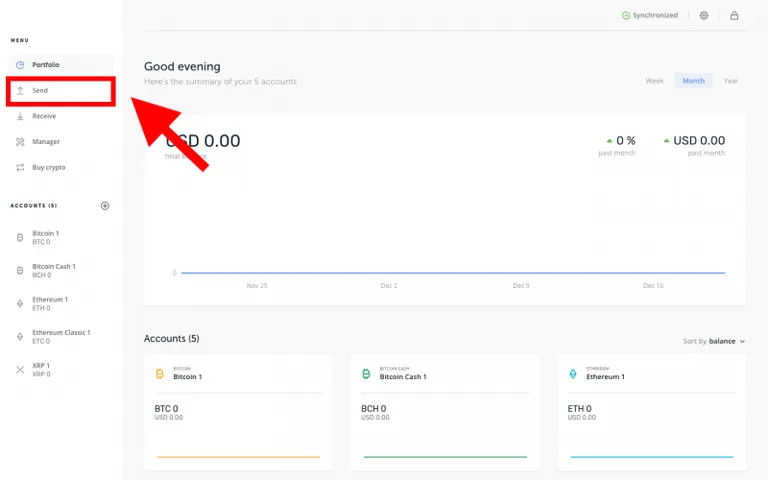Select the Month time range
The width and height of the screenshot is (768, 480).
click(694, 81)
